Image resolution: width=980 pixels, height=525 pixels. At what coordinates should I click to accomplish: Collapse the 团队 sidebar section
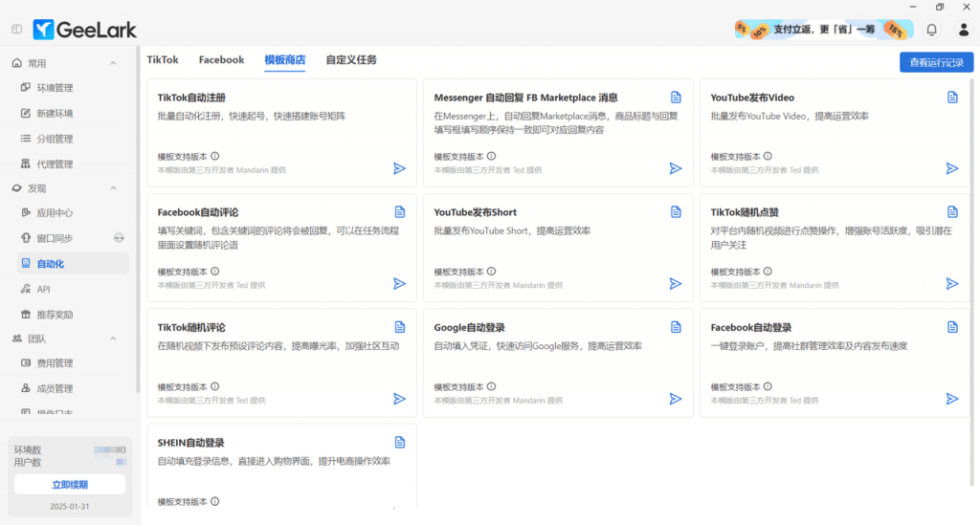(113, 339)
